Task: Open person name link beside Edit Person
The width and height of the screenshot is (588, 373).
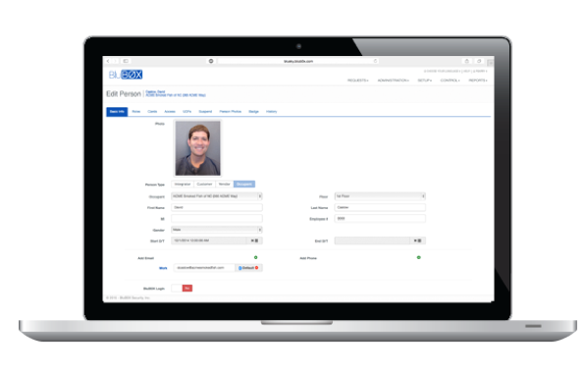Action: click(155, 91)
